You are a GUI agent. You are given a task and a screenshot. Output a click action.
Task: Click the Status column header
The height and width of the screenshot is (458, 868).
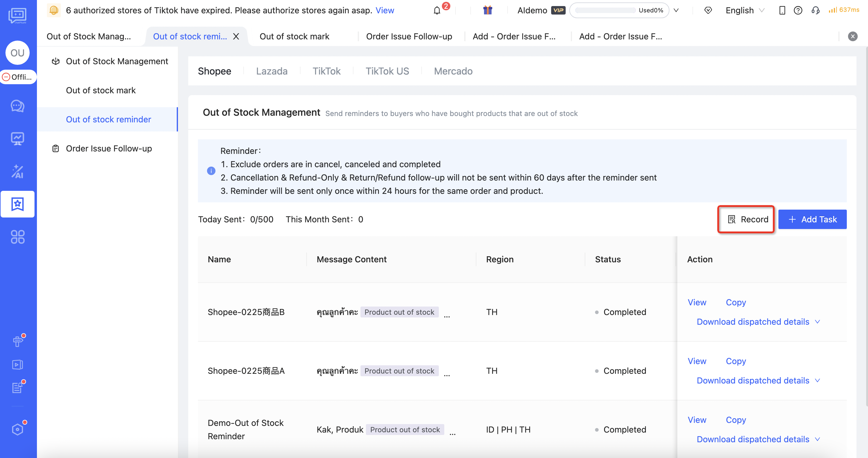pyautogui.click(x=607, y=259)
